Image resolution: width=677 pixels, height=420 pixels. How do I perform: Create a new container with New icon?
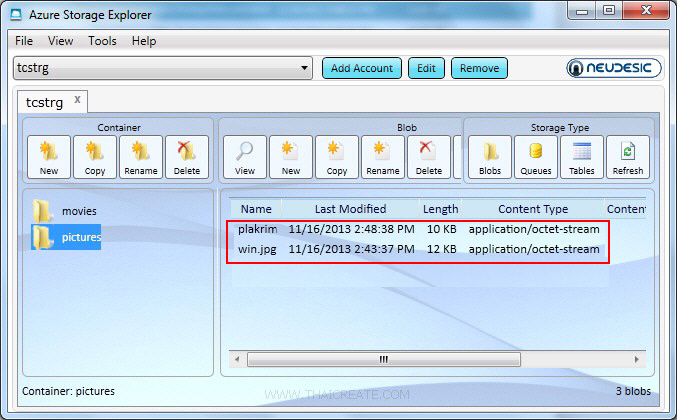(49, 157)
